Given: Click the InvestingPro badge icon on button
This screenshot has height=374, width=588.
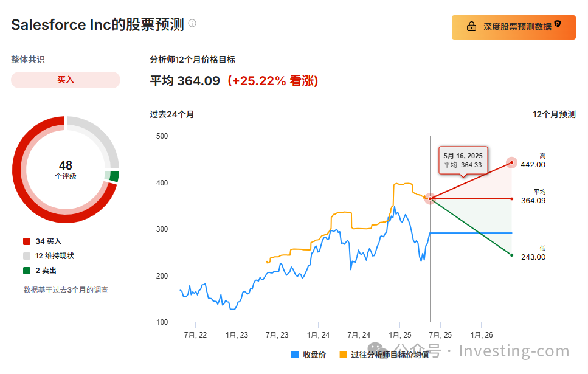Looking at the screenshot, I should click(558, 24).
